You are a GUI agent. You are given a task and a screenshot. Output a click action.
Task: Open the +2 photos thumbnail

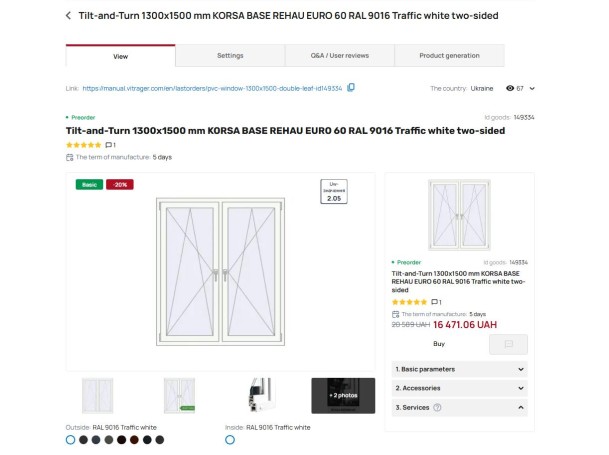tap(343, 395)
